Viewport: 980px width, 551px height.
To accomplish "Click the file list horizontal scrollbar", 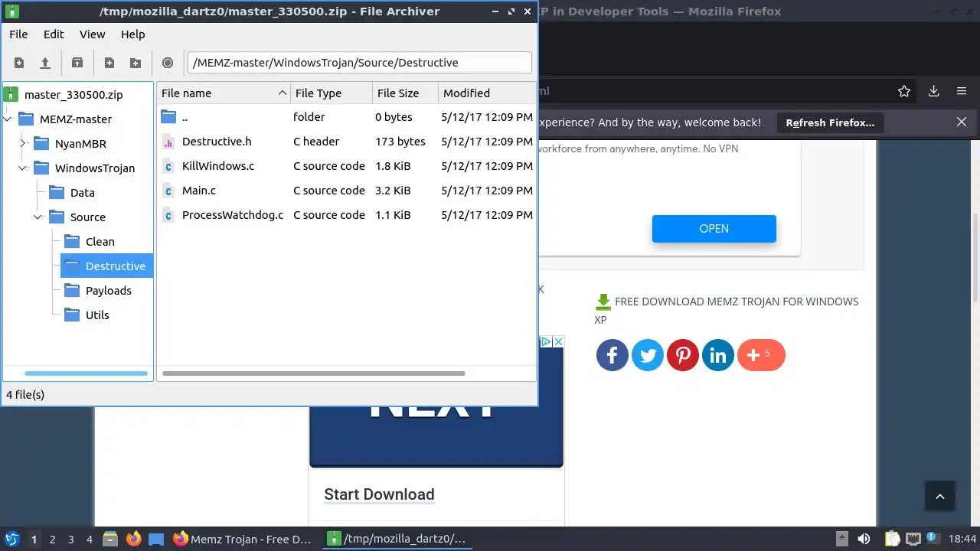I will tap(314, 373).
